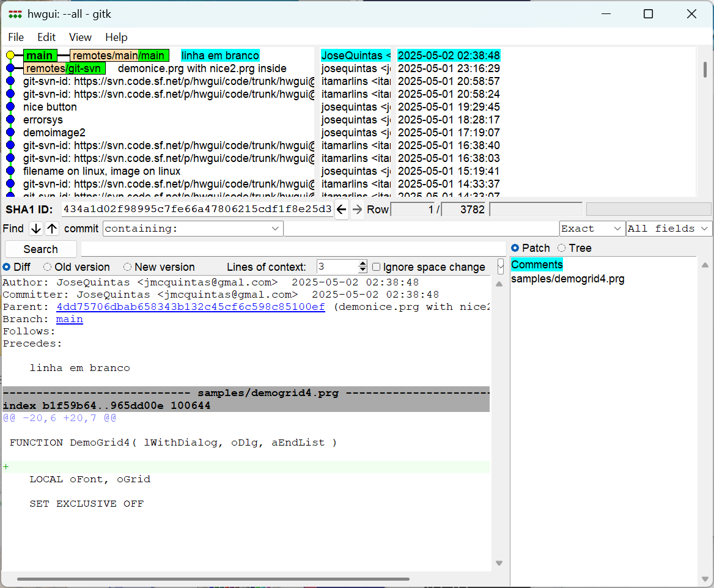Follow the parent commit hash link
The image size is (714, 588).
point(190,307)
